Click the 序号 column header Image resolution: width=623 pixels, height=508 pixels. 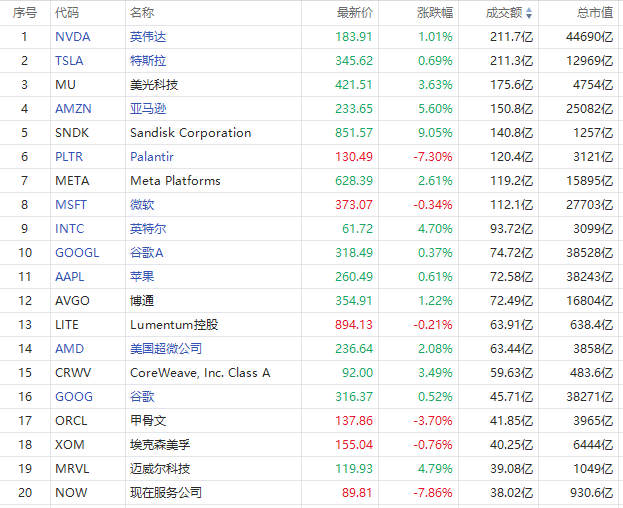tap(25, 13)
